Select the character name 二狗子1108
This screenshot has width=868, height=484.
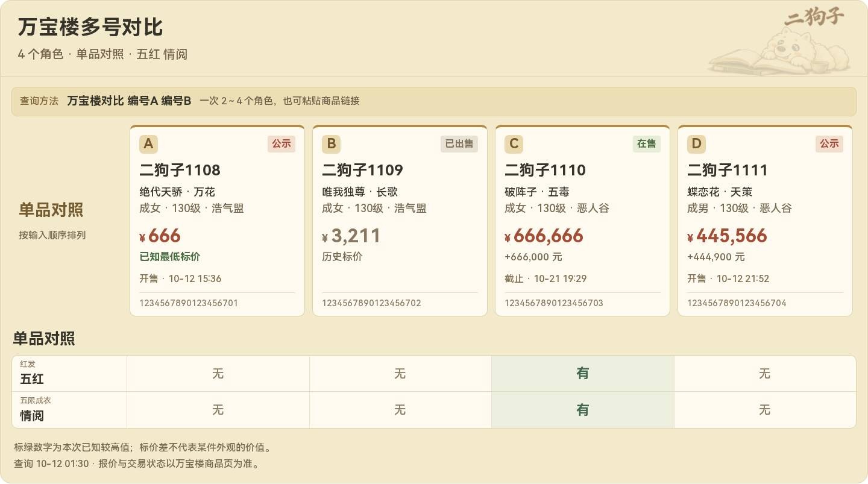click(180, 170)
